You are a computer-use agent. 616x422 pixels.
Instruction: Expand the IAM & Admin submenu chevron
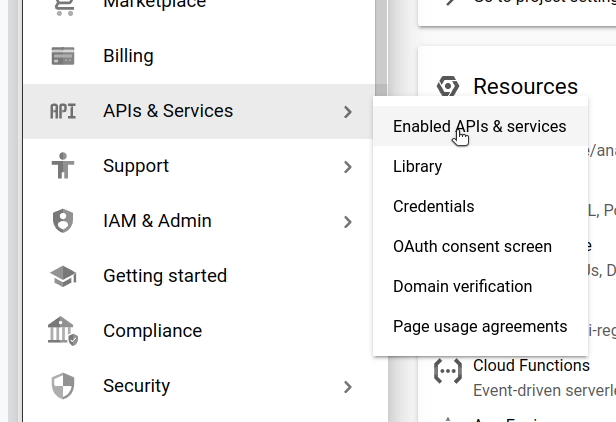click(x=347, y=222)
